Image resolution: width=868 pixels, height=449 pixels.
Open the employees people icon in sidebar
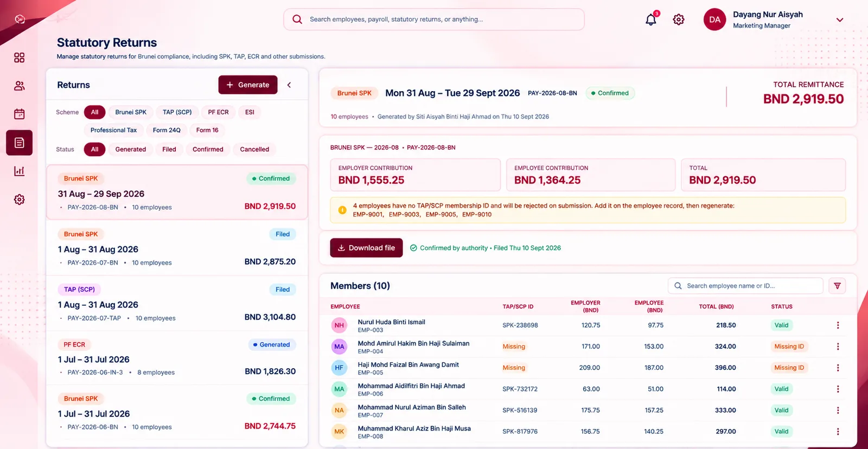click(19, 86)
